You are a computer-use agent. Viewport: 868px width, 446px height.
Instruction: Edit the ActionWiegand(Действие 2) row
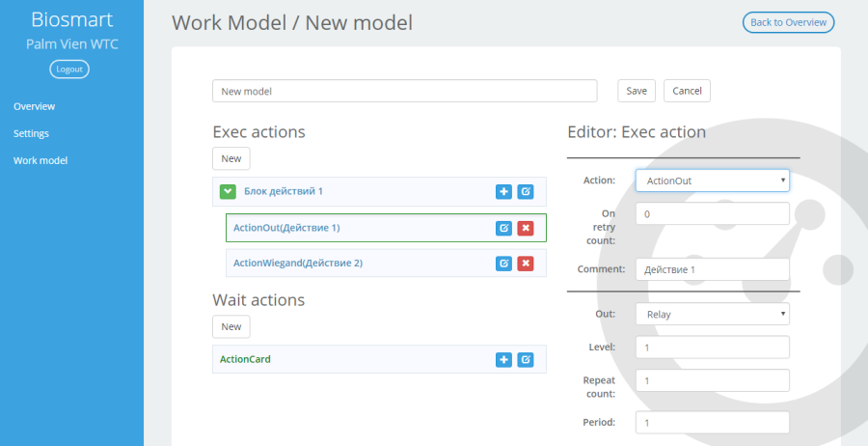[x=503, y=264]
